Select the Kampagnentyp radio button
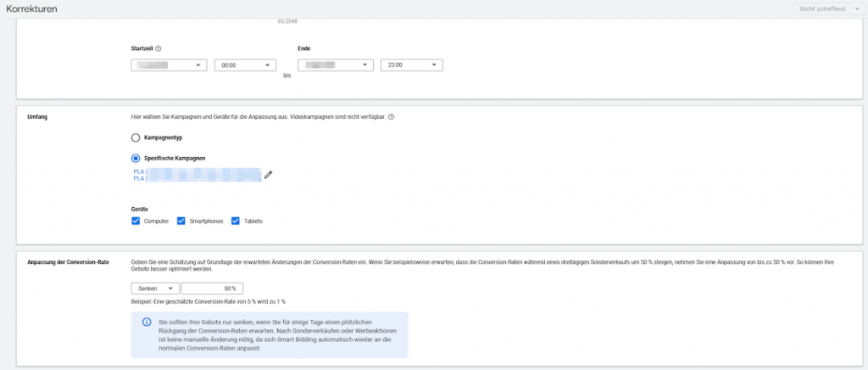Image resolution: width=868 pixels, height=370 pixels. click(136, 137)
